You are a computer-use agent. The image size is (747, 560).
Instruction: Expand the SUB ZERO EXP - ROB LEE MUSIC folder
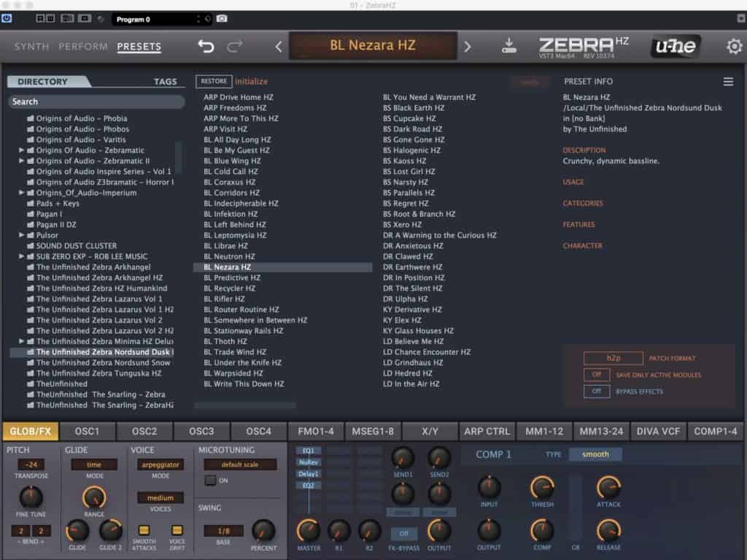click(x=21, y=256)
